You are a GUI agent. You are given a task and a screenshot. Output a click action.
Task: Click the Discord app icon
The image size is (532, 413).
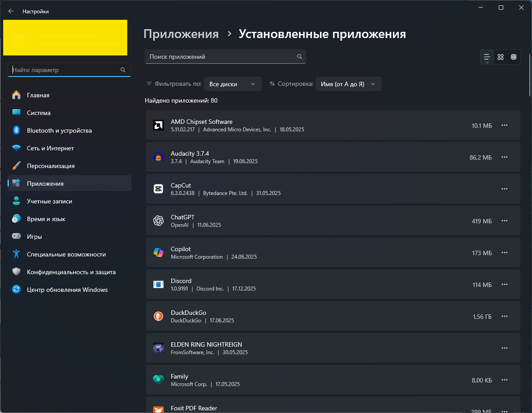(158, 284)
